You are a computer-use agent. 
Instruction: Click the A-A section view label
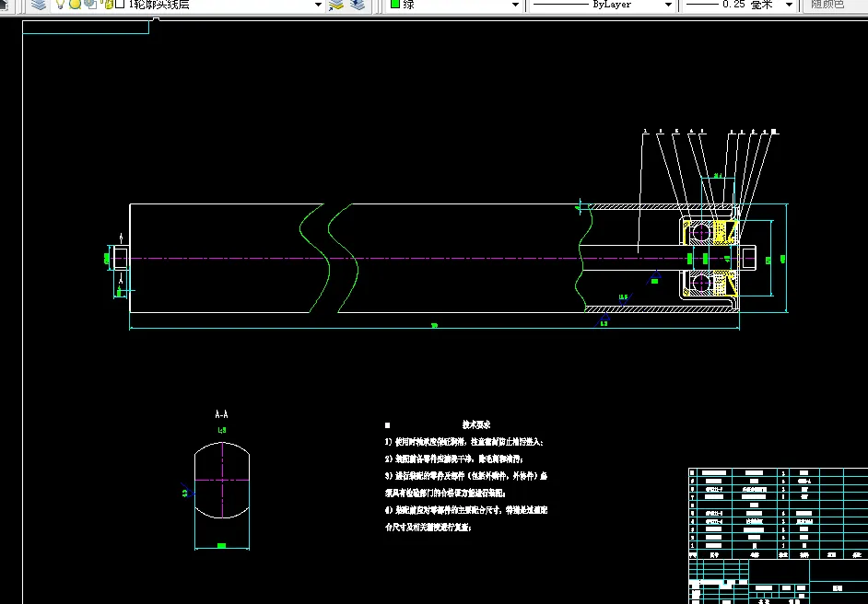pos(221,415)
